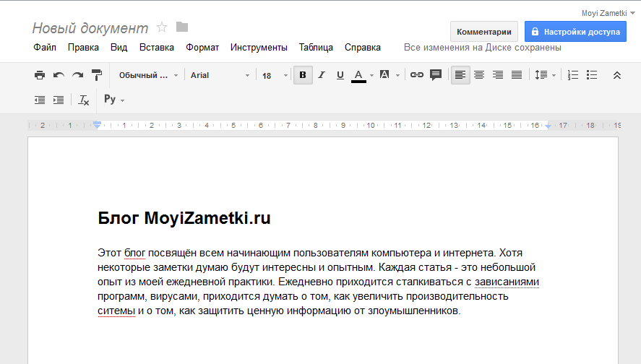Open paragraph style dropdown Обычный
Screen dimensions: 641x364
[x=148, y=75]
